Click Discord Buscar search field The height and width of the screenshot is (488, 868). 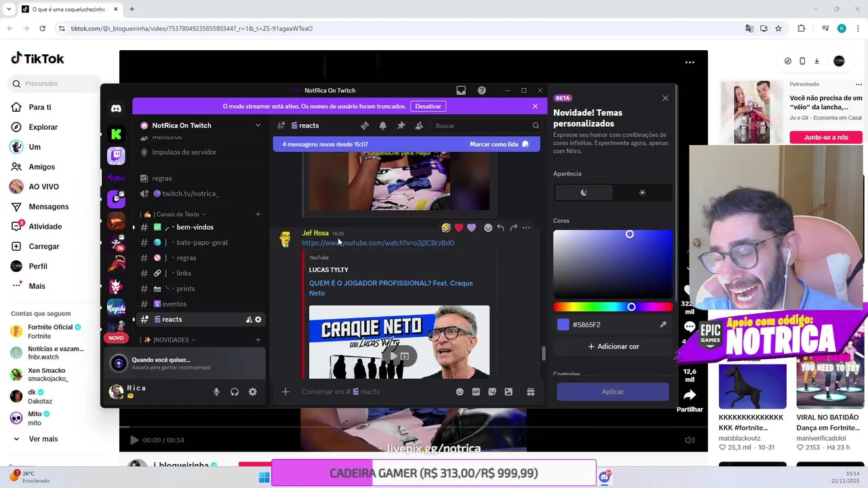coord(486,125)
